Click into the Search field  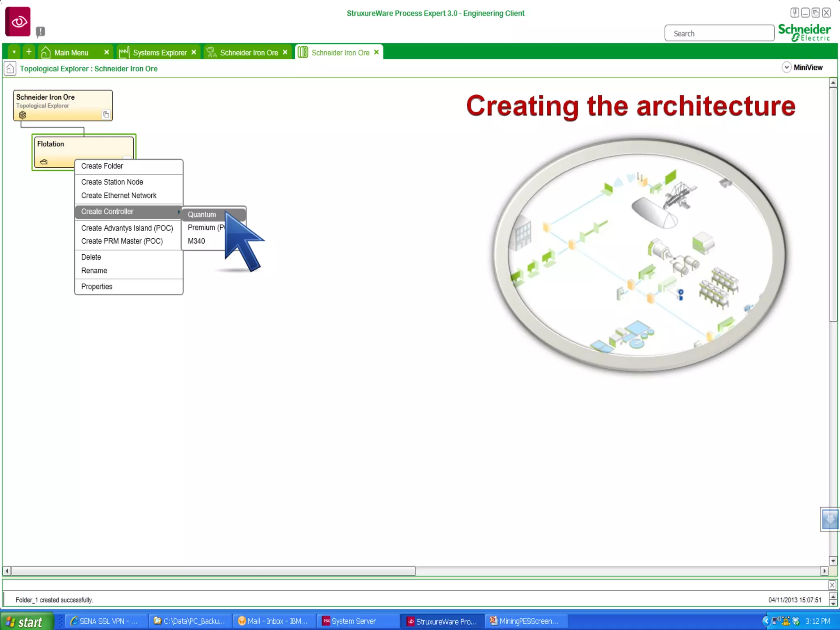click(x=719, y=34)
